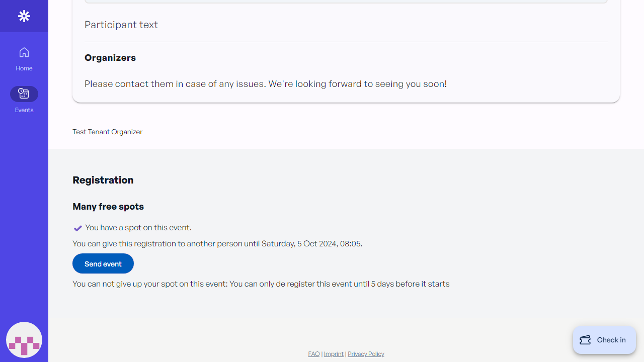Open Events via the sidebar calendar icon
The image size is (644, 362).
pyautogui.click(x=24, y=94)
